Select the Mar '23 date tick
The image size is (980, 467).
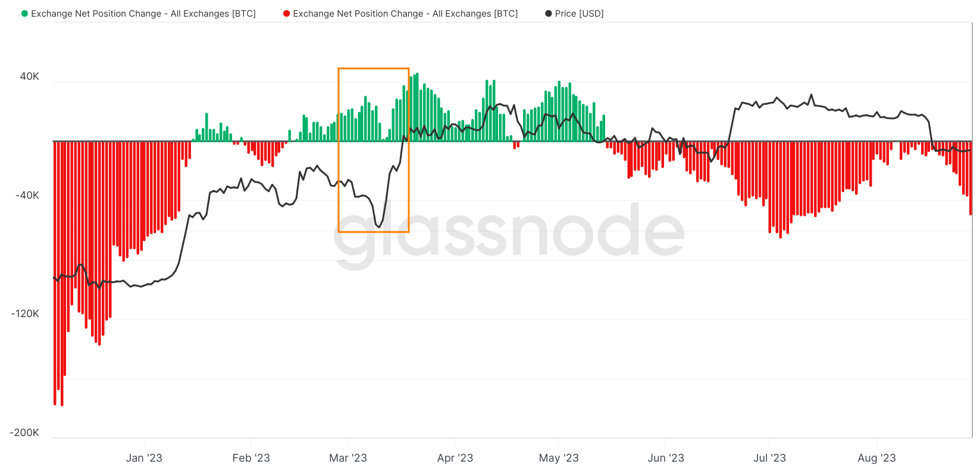[x=348, y=457]
